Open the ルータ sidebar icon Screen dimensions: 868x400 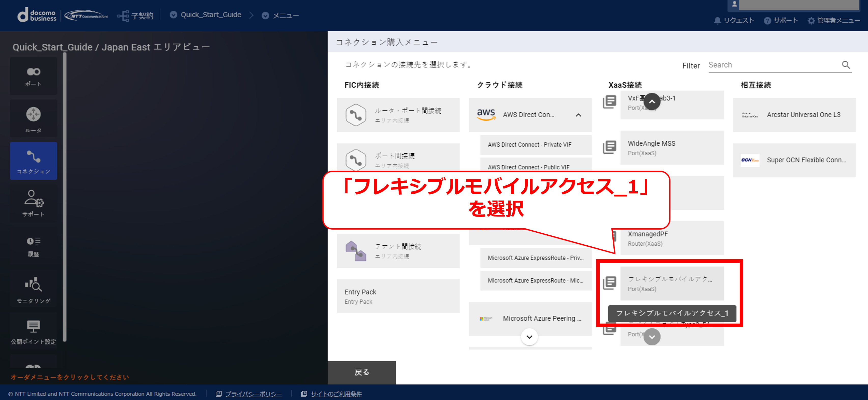[x=33, y=118]
